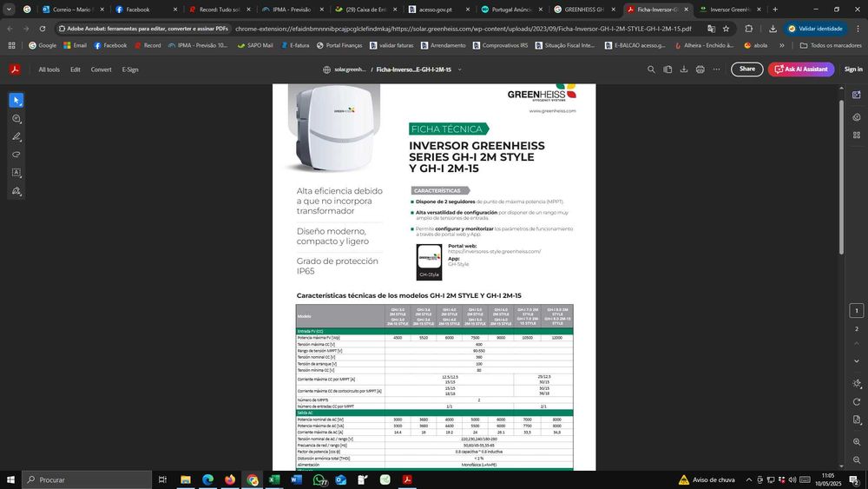Image resolution: width=868 pixels, height=489 pixels.
Task: Bookmark this page with the star
Action: point(726,29)
